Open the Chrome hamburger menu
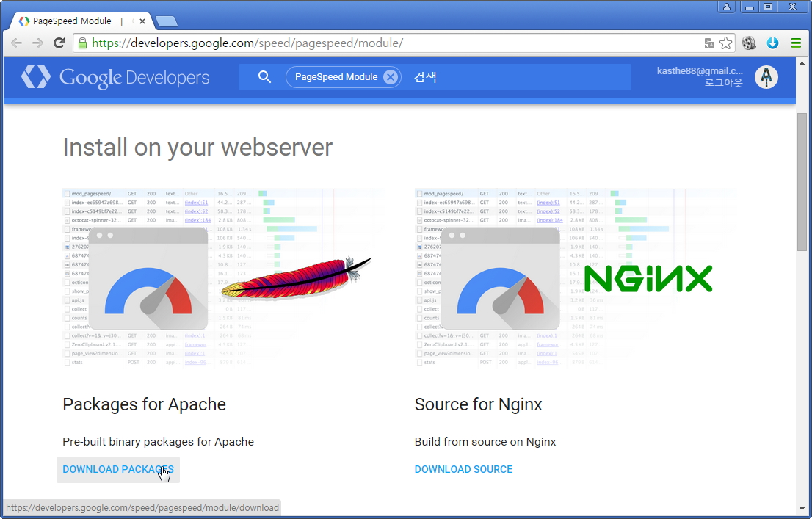Screen dimensions: 812x519 coord(796,43)
